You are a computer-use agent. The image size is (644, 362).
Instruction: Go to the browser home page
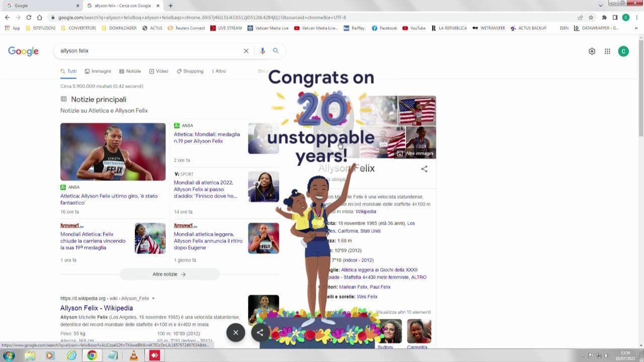[39, 17]
